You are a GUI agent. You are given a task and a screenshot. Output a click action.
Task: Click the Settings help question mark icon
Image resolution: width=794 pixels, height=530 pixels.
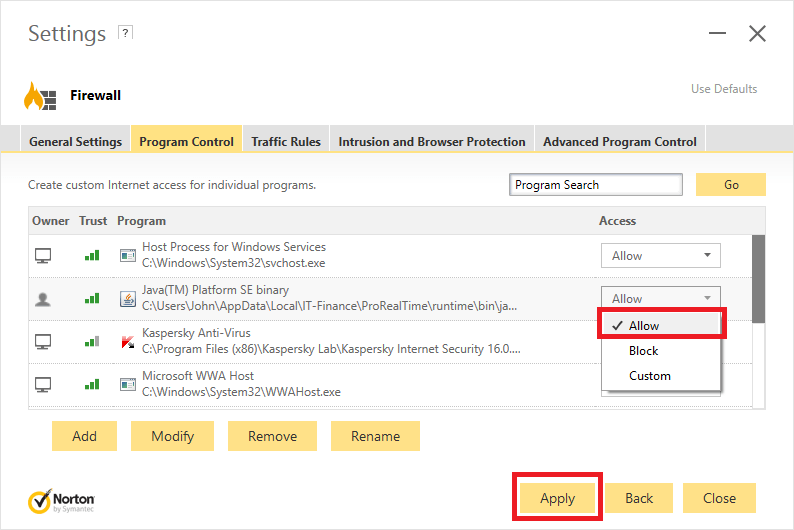(x=125, y=33)
